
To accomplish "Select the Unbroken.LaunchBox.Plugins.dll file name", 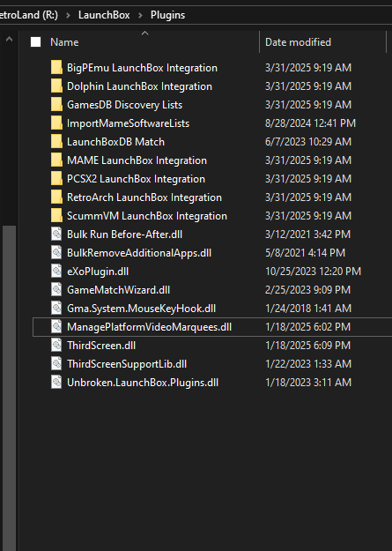I will point(143,382).
